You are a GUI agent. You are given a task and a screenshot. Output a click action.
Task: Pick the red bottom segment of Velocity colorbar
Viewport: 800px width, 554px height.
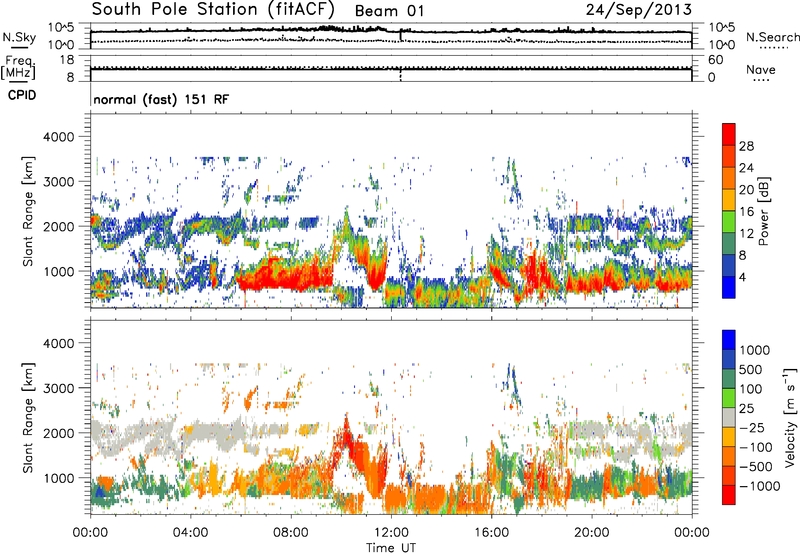pos(729,495)
